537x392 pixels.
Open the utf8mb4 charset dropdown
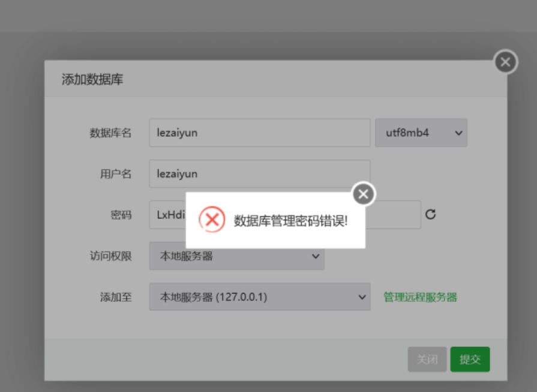click(421, 133)
